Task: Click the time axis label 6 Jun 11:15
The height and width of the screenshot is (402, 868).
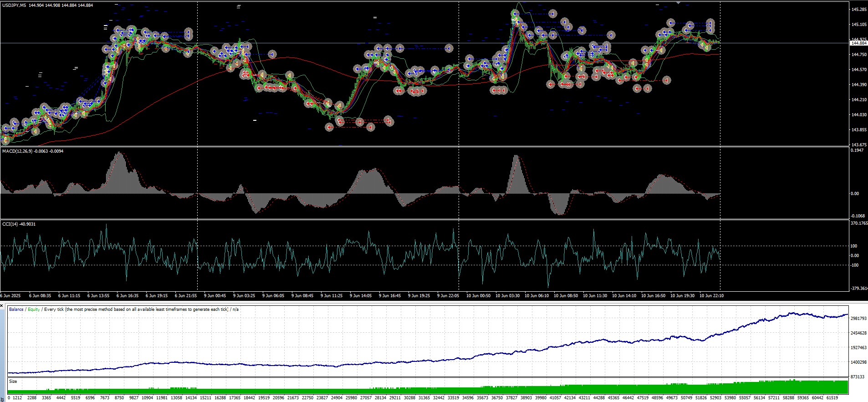Action: (69, 296)
